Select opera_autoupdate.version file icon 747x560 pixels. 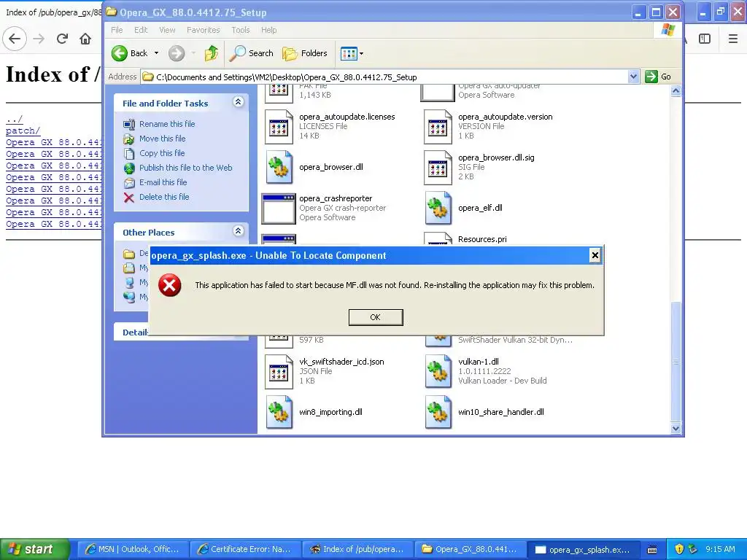tap(438, 127)
